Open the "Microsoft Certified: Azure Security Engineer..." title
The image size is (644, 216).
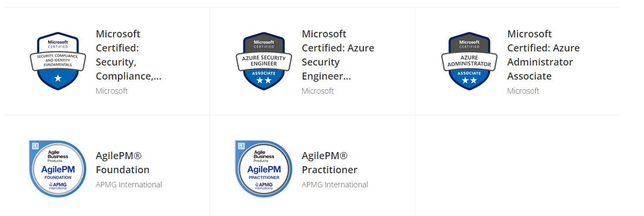tap(337, 55)
